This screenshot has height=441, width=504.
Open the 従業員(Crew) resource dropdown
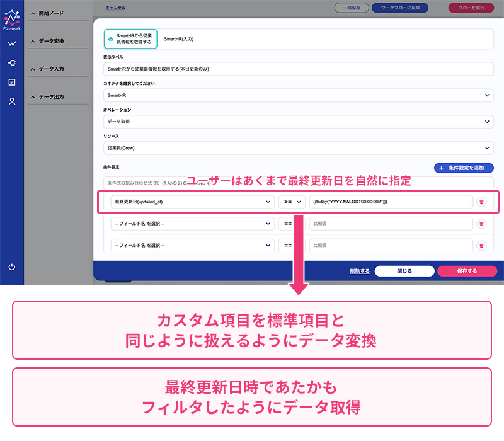pyautogui.click(x=298, y=148)
